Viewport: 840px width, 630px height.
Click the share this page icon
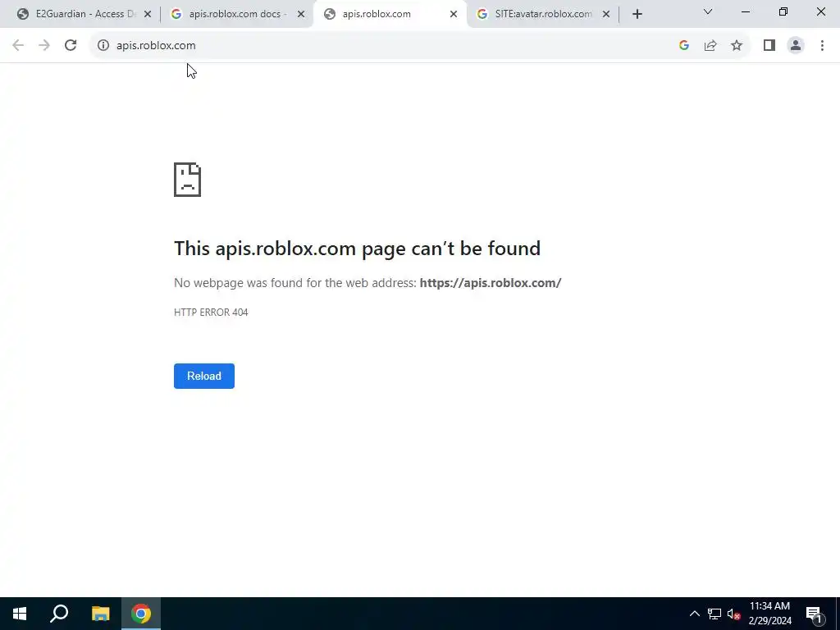pos(710,46)
